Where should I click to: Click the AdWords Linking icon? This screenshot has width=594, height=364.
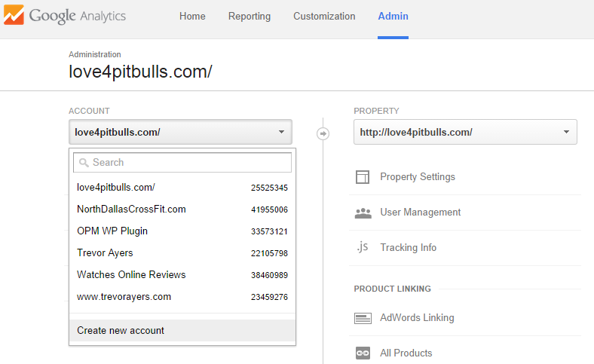tap(363, 318)
